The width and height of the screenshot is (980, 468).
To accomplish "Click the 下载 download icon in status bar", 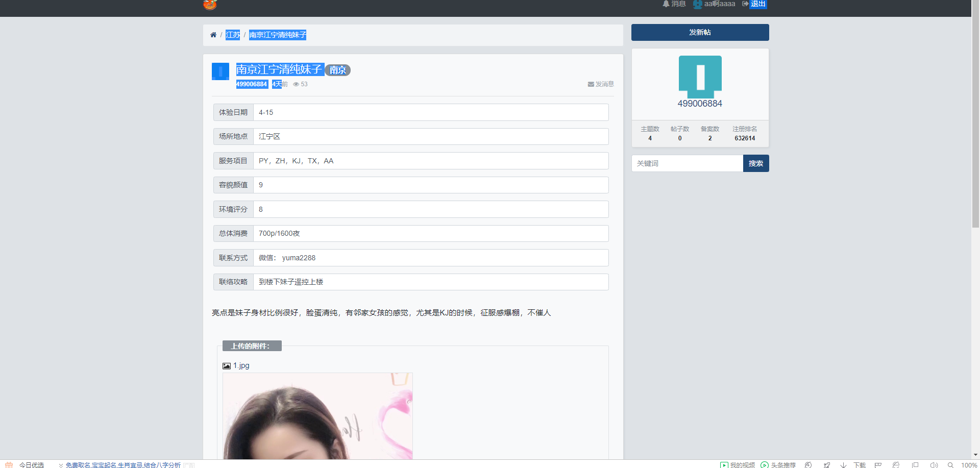I will (844, 465).
